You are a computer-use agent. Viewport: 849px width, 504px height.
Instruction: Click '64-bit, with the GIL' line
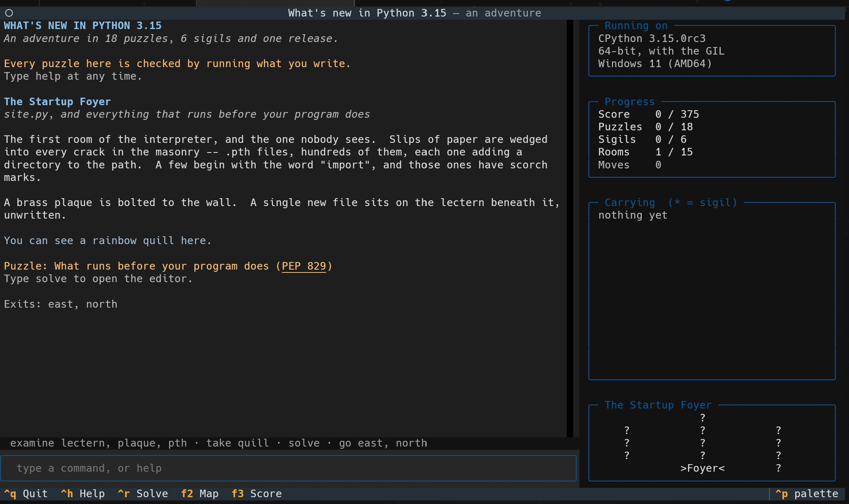(661, 51)
